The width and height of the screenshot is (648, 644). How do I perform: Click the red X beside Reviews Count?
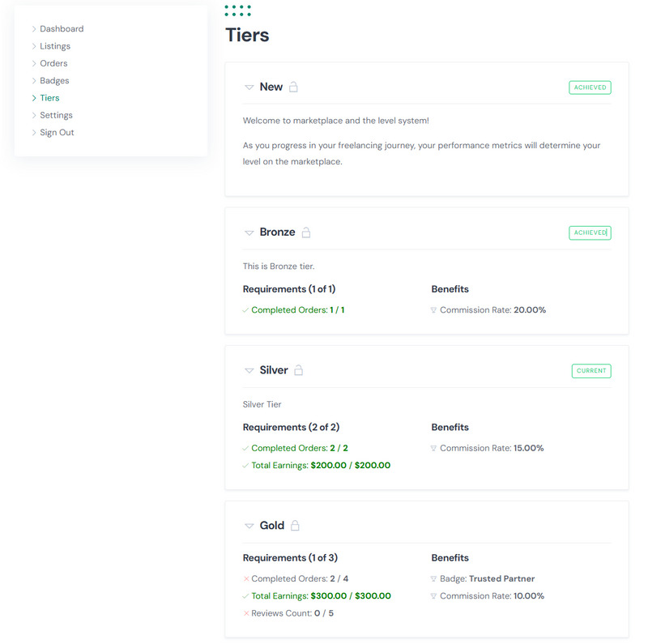coord(246,613)
